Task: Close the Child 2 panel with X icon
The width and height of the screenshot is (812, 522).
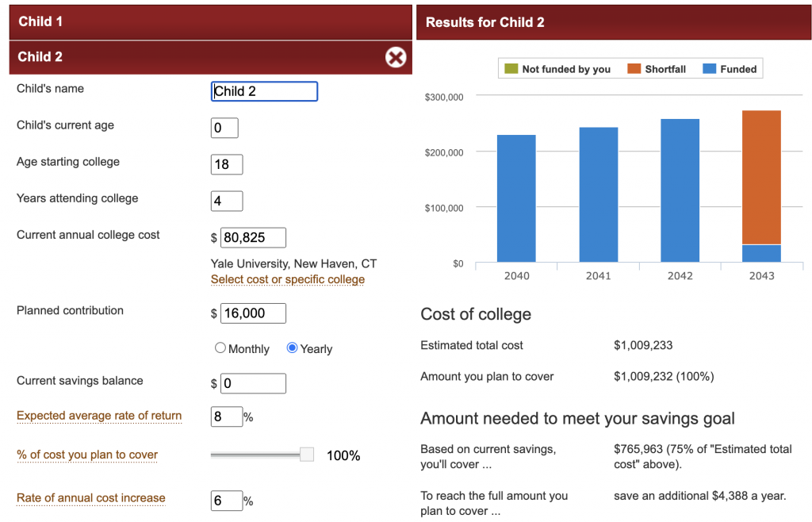Action: (x=395, y=57)
